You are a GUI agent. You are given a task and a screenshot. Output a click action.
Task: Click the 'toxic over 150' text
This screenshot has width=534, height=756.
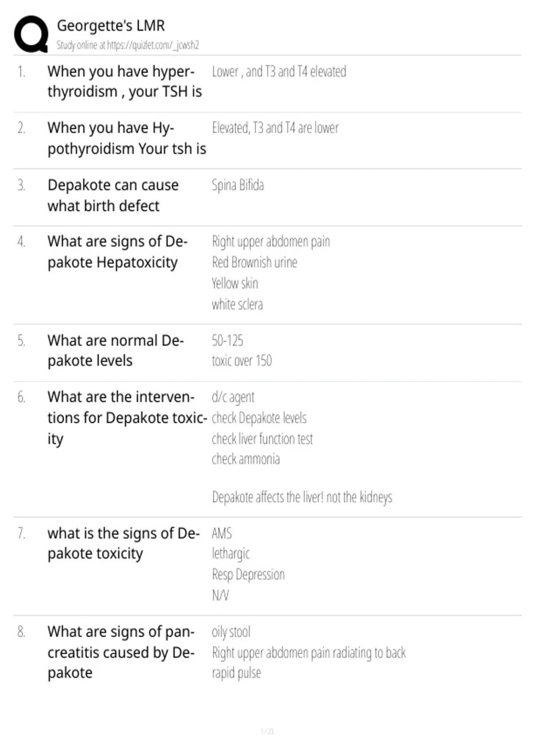click(x=242, y=361)
